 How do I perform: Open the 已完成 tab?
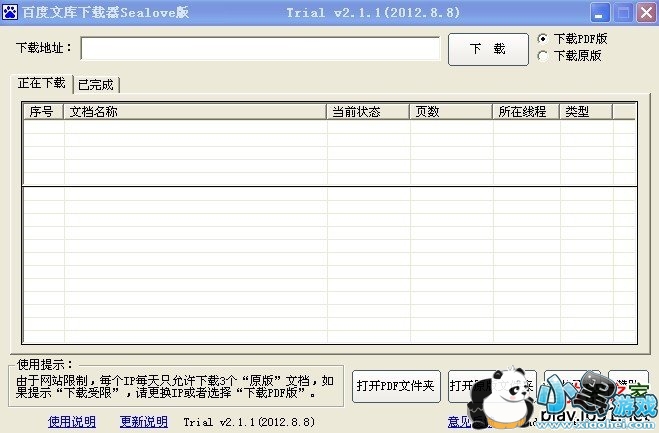[96, 84]
